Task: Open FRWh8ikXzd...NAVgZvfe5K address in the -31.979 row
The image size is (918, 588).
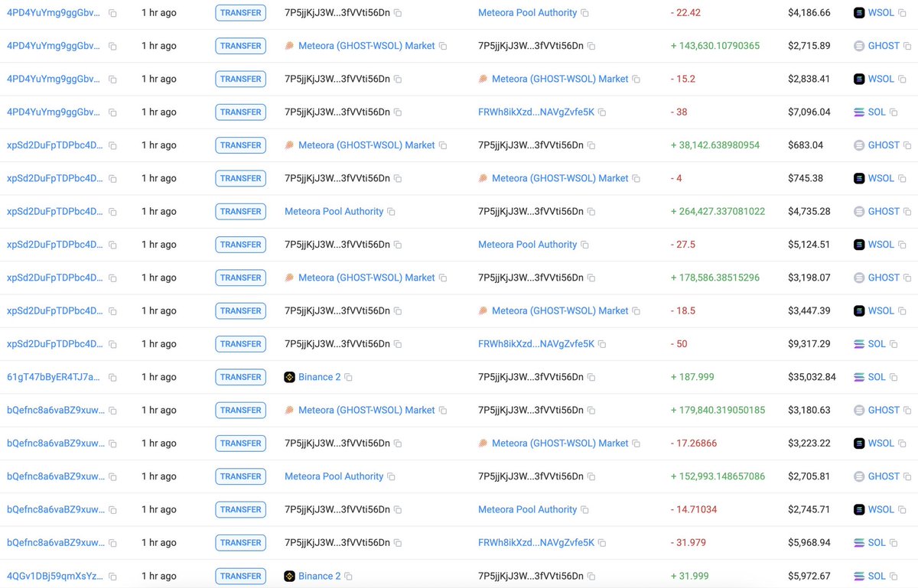Action: pyautogui.click(x=536, y=543)
